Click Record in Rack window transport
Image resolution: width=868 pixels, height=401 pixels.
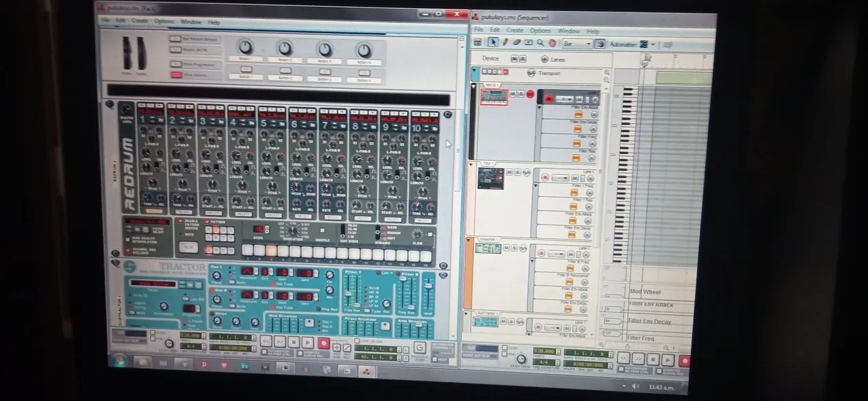pos(323,343)
